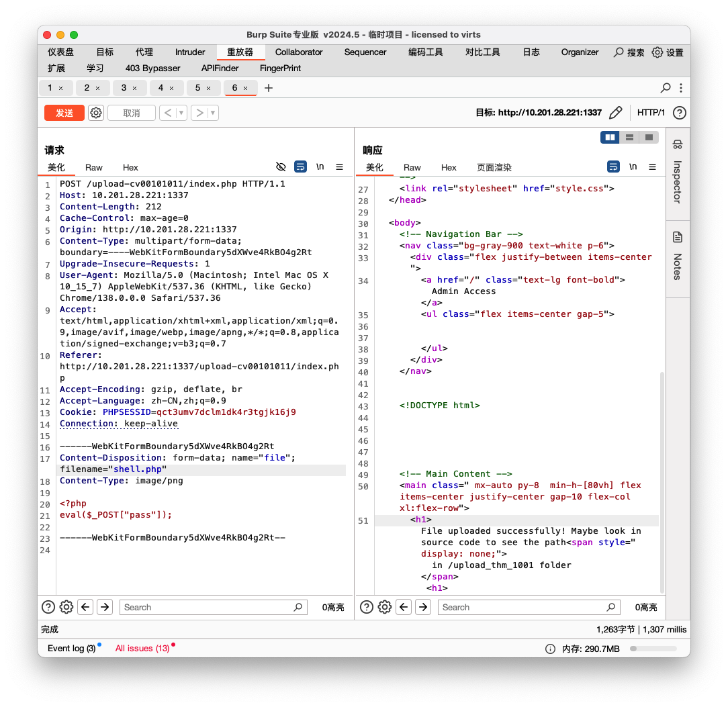Click the 搜索 search magnifier in top bar
The image size is (728, 707).
[629, 52]
